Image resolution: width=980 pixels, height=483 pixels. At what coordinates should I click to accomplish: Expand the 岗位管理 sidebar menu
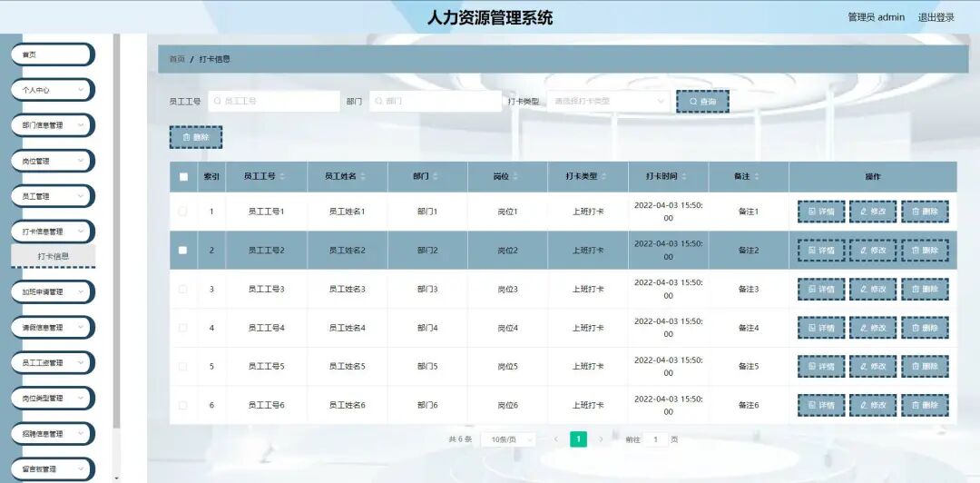coord(53,161)
